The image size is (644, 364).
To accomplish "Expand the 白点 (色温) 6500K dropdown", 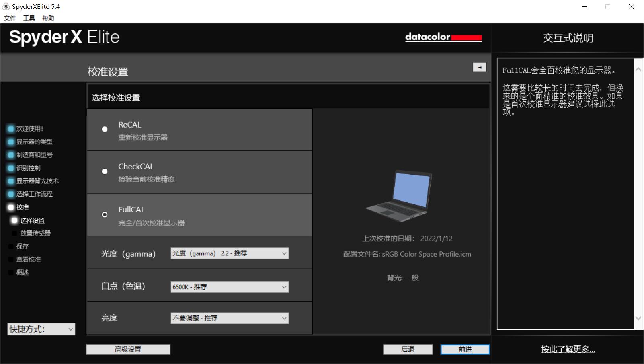I will [x=230, y=287].
